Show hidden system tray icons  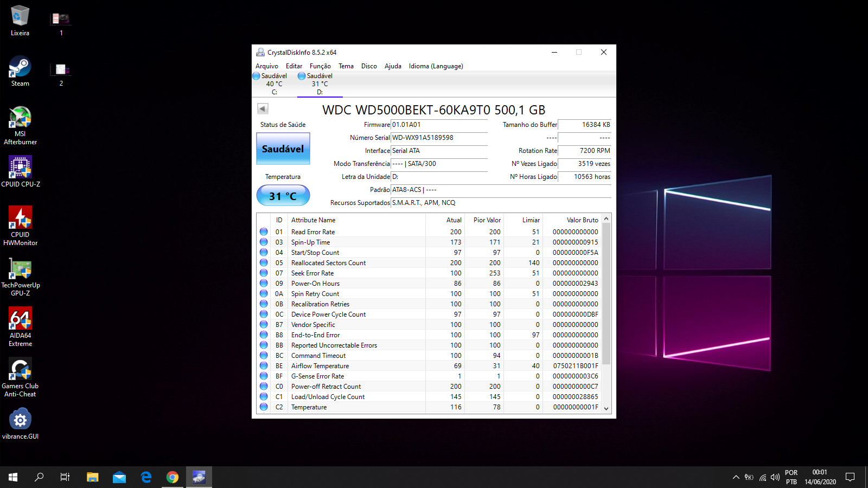736,477
